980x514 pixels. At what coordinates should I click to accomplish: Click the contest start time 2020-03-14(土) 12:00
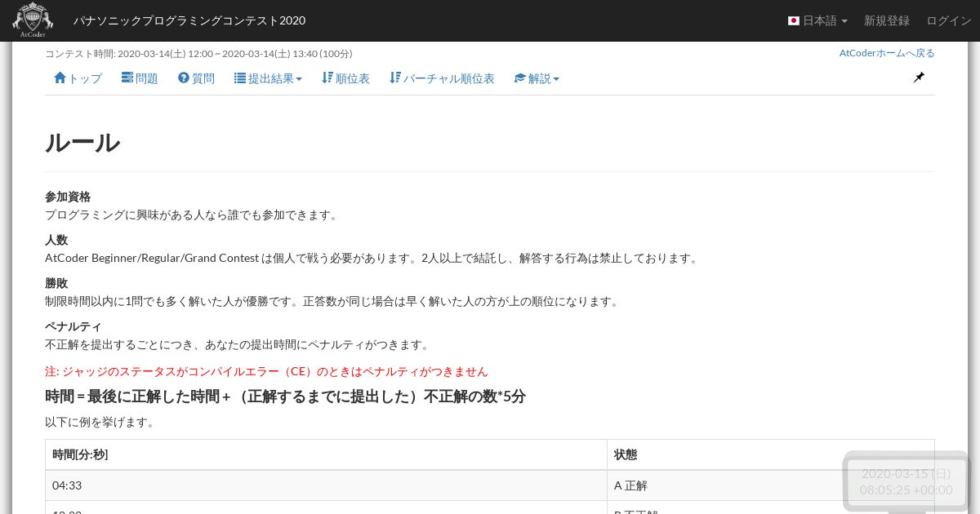tap(165, 54)
